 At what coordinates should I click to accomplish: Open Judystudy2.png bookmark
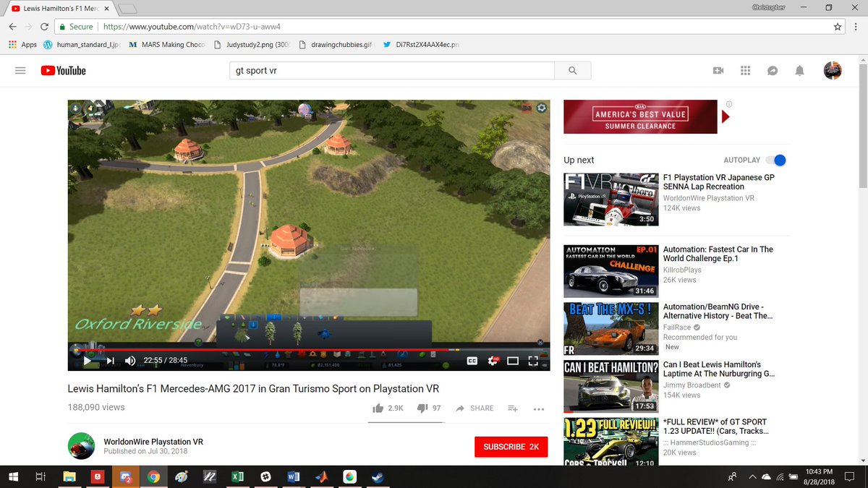[252, 45]
